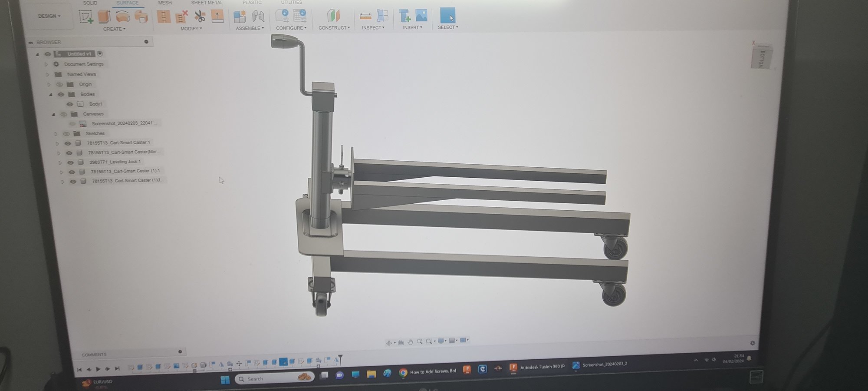Hide Body1 using its eye icon

(x=69, y=104)
